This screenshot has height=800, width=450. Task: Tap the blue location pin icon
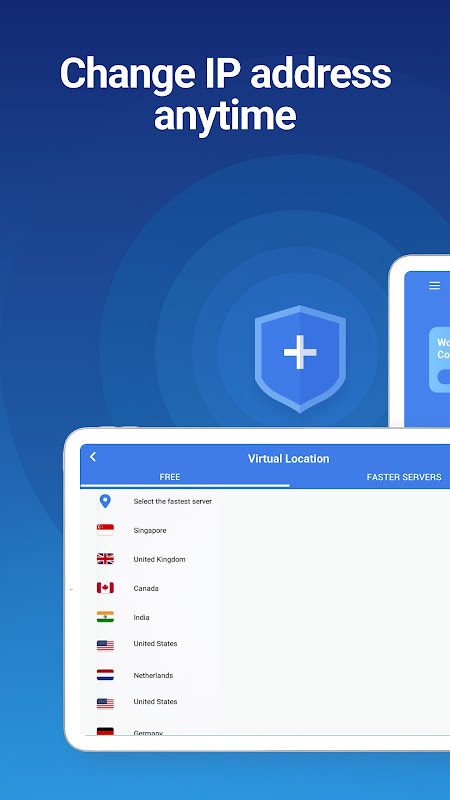point(105,501)
